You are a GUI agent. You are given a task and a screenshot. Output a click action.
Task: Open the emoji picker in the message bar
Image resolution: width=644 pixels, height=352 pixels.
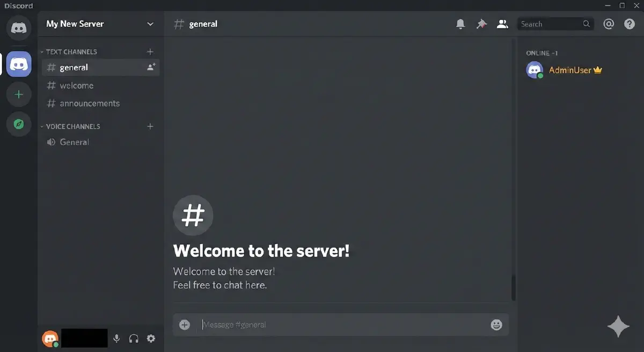click(495, 325)
